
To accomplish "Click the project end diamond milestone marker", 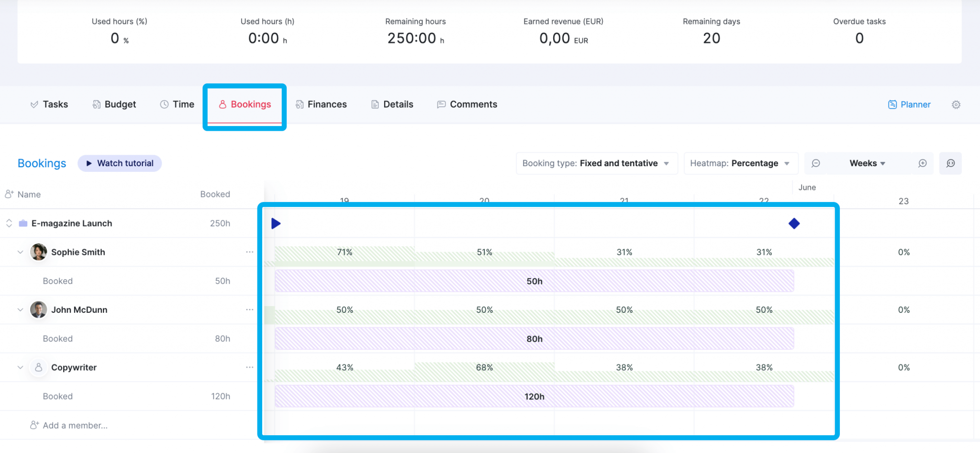I will point(794,224).
